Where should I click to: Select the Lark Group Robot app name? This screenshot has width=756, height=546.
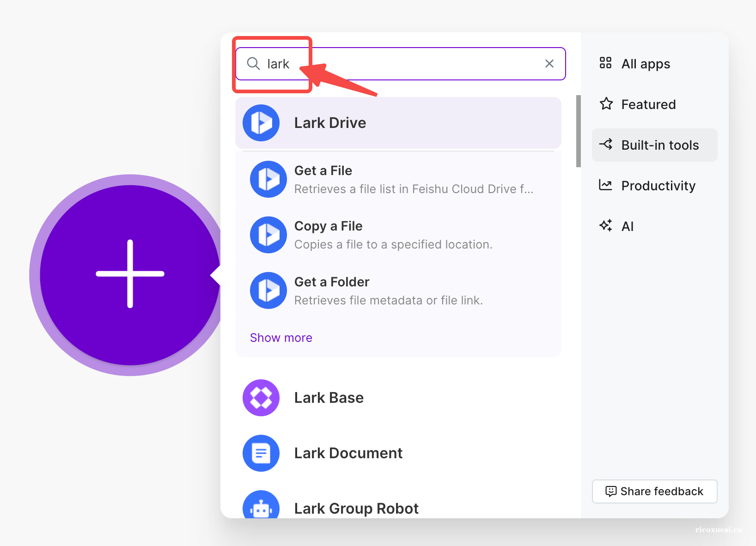point(356,509)
